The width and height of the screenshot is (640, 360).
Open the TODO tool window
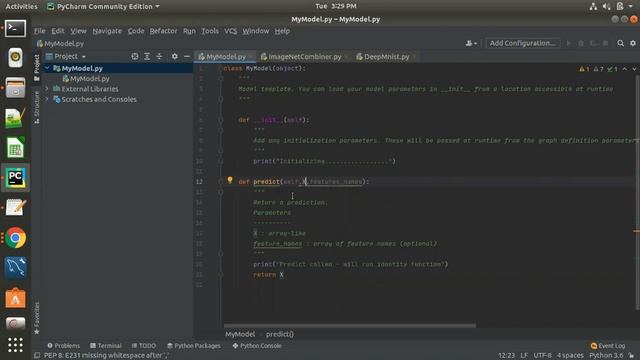pos(144,346)
